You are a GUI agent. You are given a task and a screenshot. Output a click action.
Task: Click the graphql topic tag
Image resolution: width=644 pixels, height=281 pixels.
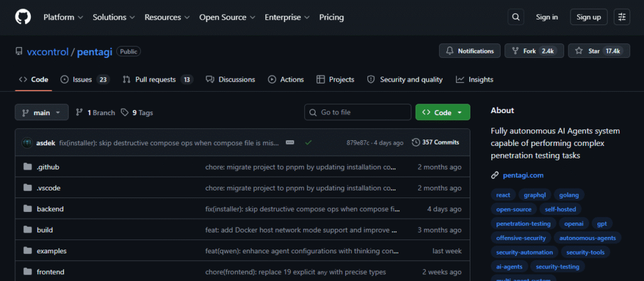click(535, 195)
